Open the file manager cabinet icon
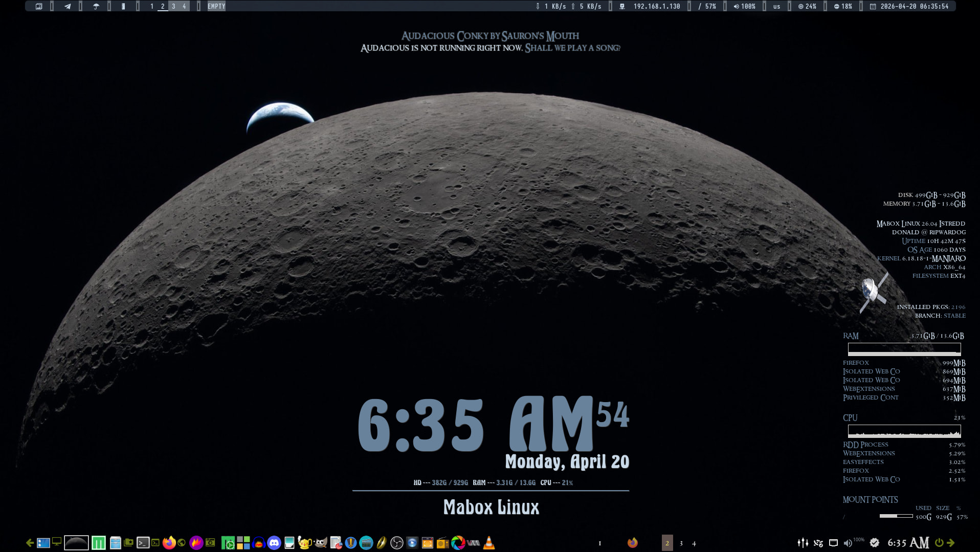Image resolution: width=980 pixels, height=552 pixels. [115, 543]
